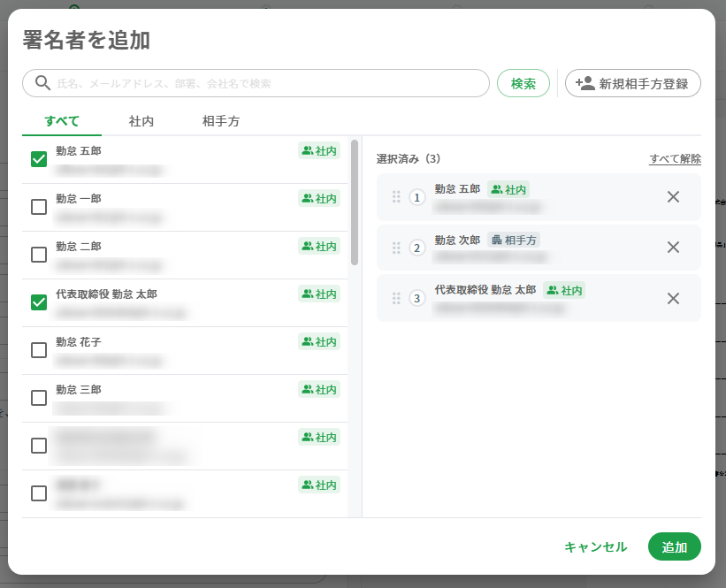Click order number 2 circle
Viewport: 726px width, 588px height.
click(416, 248)
